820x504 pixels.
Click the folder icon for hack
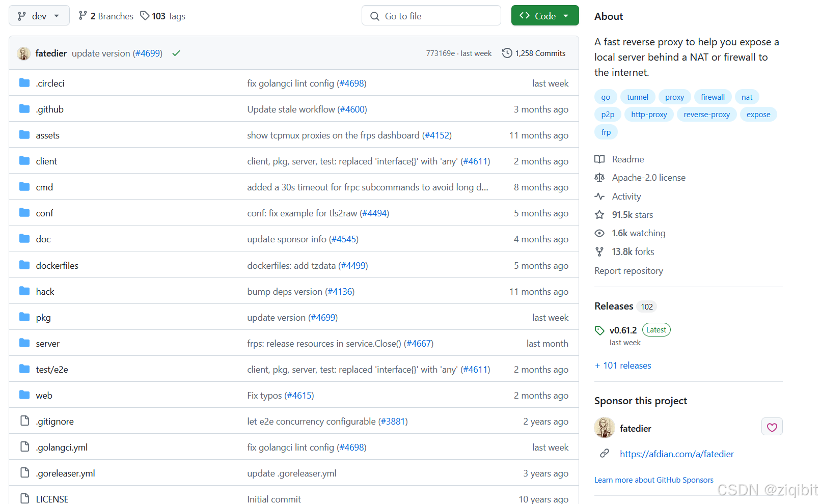tap(24, 291)
